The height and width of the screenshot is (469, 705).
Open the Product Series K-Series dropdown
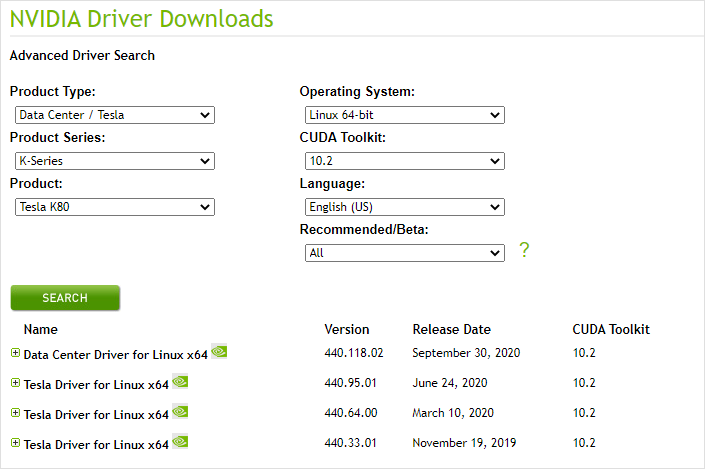115,161
